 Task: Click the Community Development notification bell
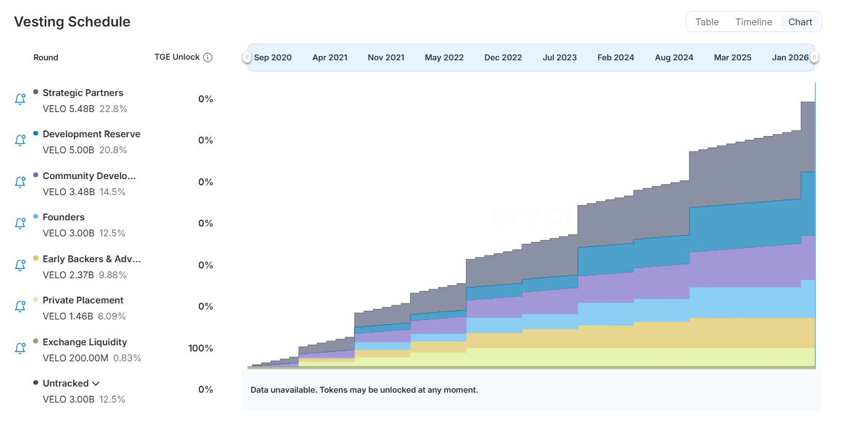[20, 182]
